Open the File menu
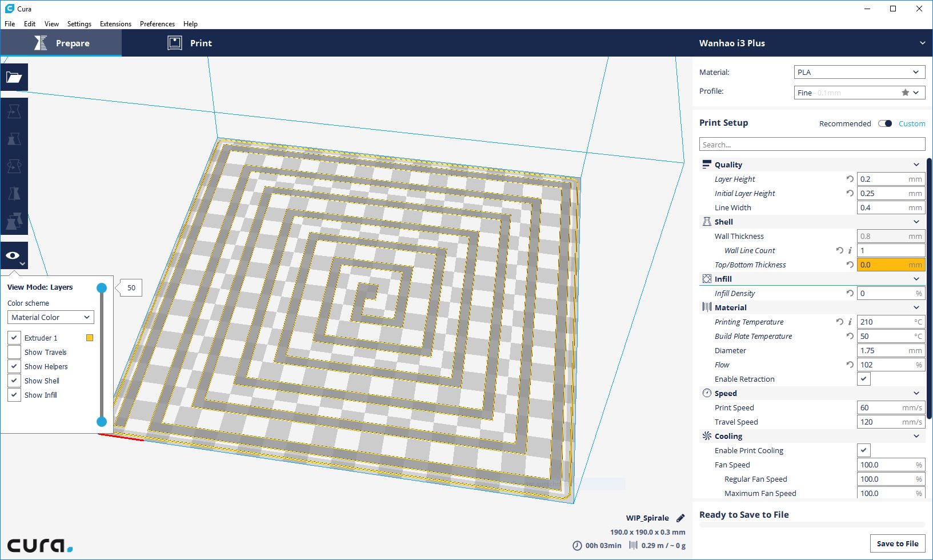Screen dimensions: 933x560 (10, 24)
